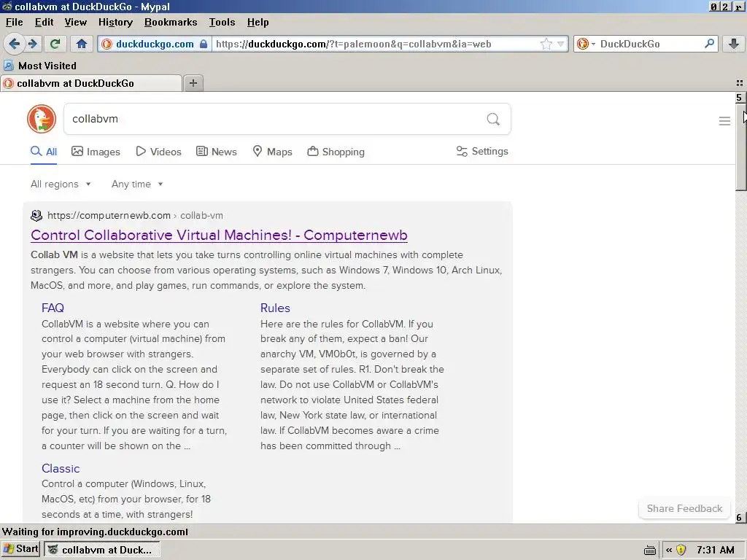Open the search engine selector dropdown

click(x=586, y=44)
